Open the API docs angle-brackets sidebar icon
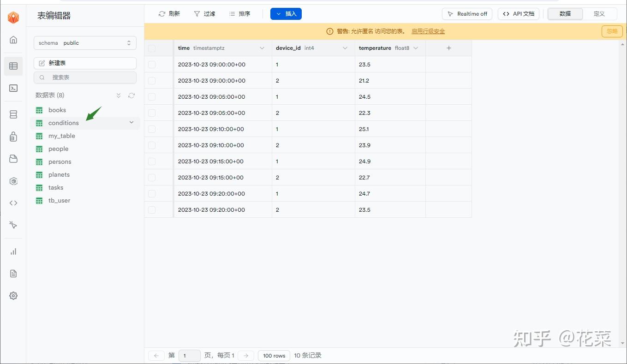 (x=13, y=203)
